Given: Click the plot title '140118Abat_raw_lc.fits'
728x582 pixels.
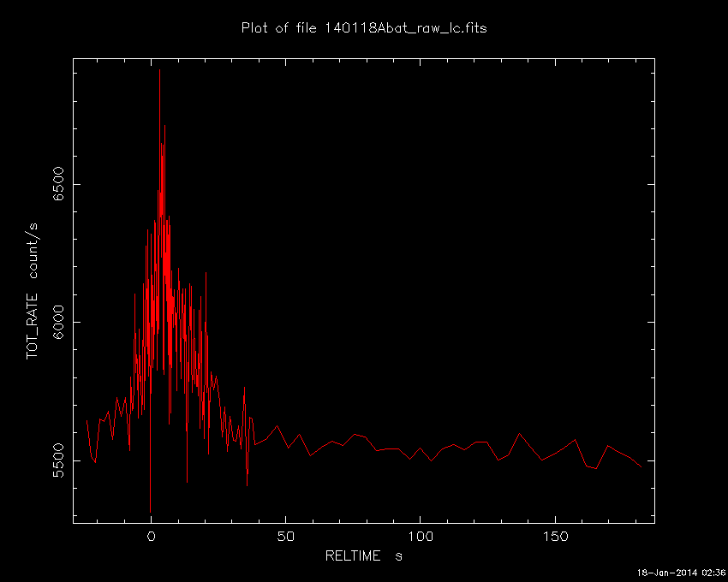Looking at the screenshot, I should pyautogui.click(x=406, y=28).
